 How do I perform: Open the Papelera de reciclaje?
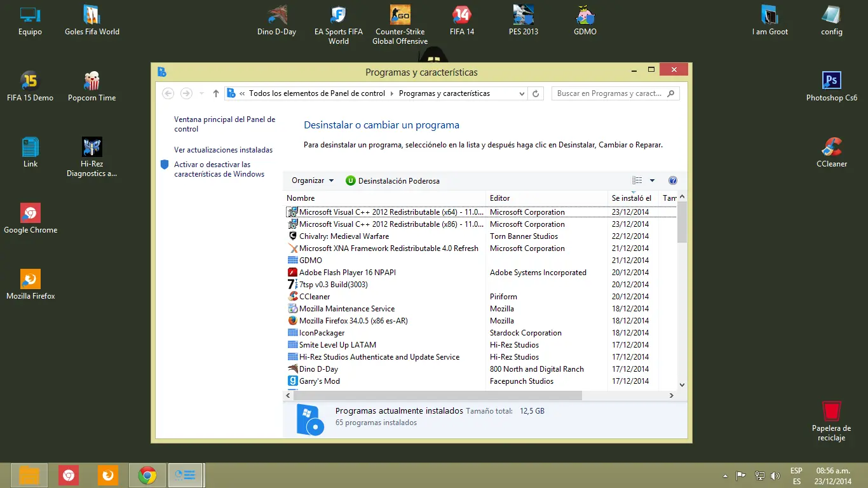pos(831,421)
